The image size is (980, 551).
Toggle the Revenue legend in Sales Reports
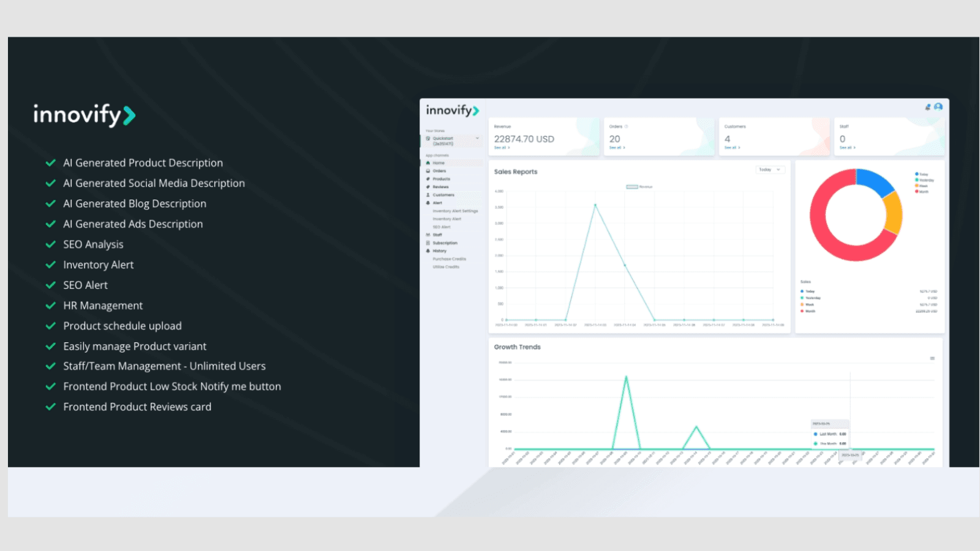pos(637,187)
